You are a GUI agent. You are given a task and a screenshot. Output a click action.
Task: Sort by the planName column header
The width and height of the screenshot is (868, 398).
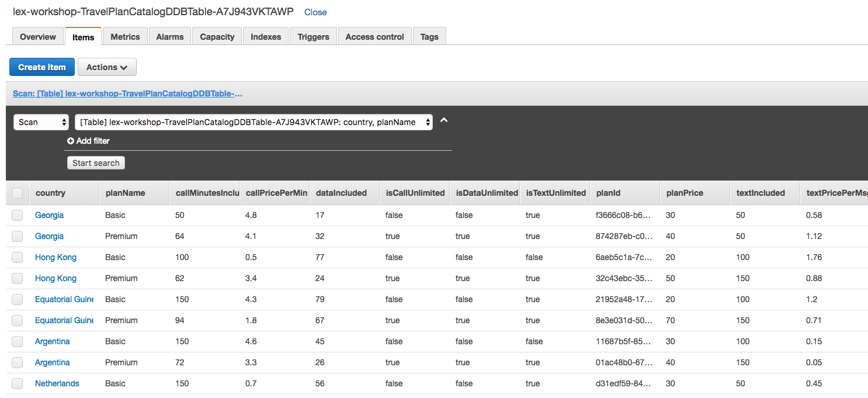tap(134, 193)
